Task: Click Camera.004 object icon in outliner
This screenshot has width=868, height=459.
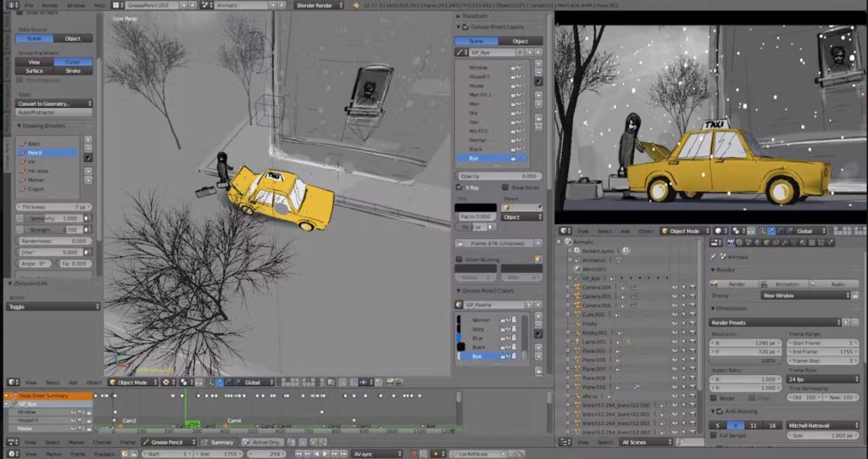Action: pos(576,287)
